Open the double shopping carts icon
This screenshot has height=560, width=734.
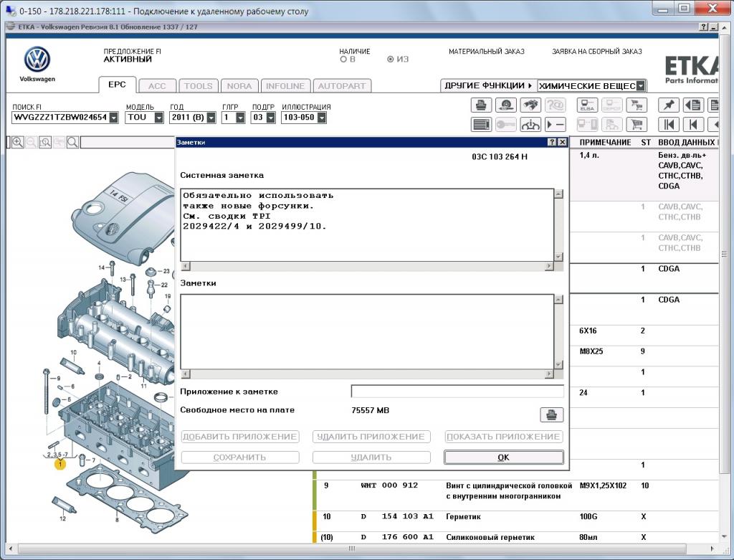click(x=637, y=105)
